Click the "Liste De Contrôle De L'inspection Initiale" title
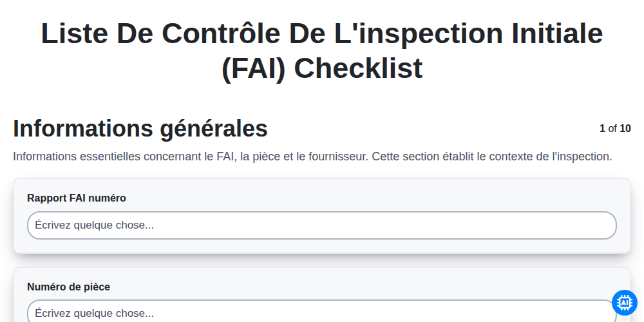644x322 pixels. 321,33
